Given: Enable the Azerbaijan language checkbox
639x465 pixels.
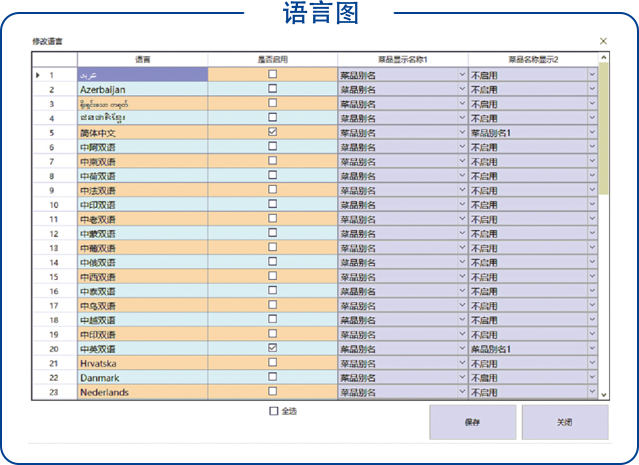Looking at the screenshot, I should [x=273, y=88].
